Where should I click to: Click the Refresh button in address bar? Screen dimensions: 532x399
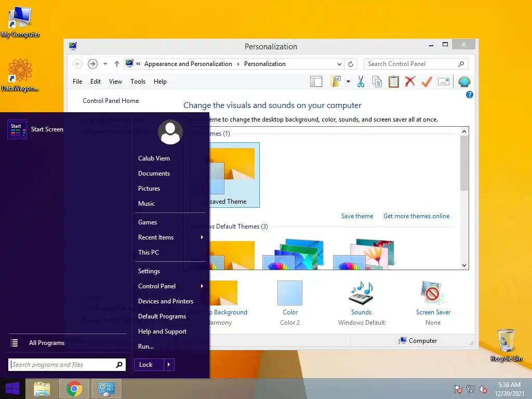pos(351,64)
